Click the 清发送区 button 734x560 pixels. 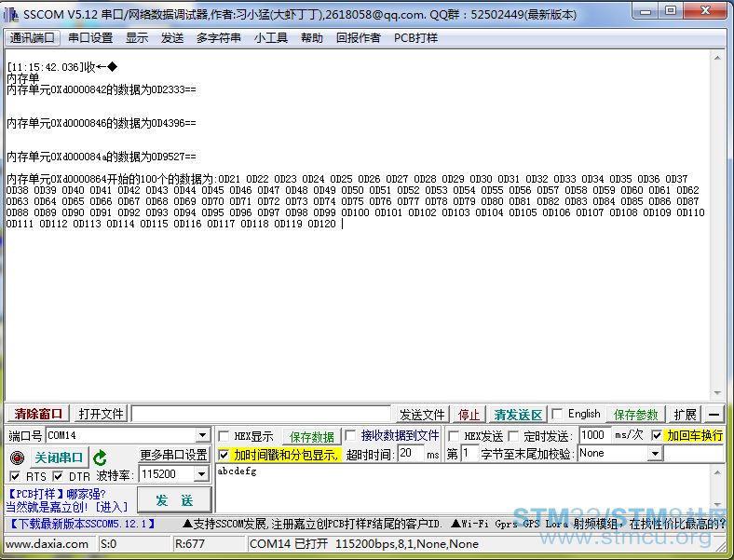click(x=518, y=415)
